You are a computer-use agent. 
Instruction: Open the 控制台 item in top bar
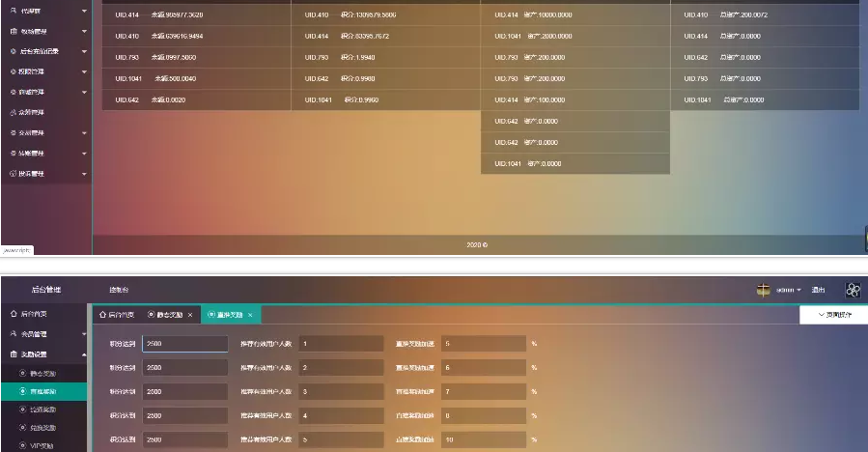click(119, 289)
